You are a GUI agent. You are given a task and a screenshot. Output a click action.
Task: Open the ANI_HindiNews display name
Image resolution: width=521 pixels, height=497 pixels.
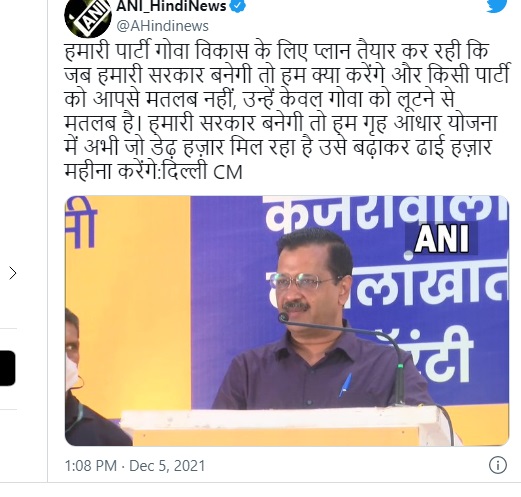(171, 6)
